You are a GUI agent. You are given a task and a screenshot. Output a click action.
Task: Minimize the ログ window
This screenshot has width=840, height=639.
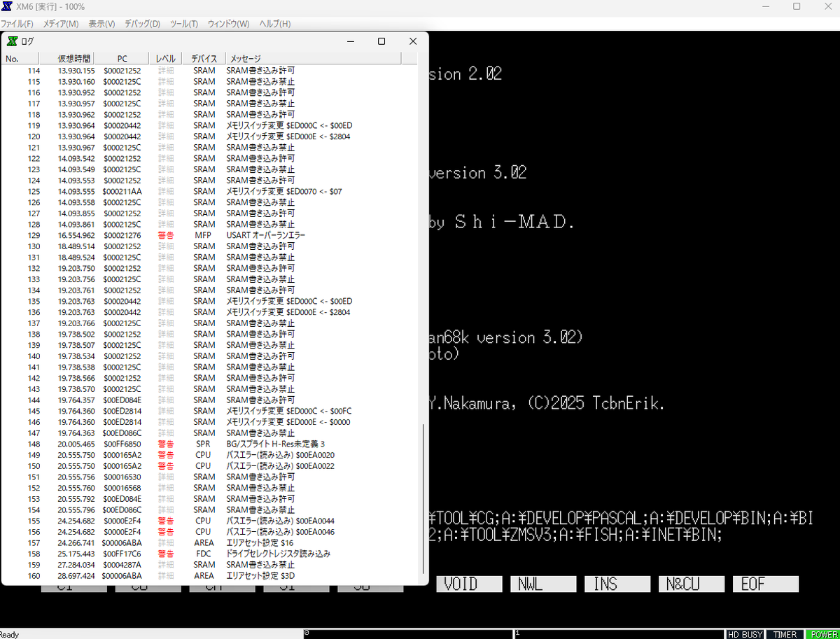(x=350, y=41)
